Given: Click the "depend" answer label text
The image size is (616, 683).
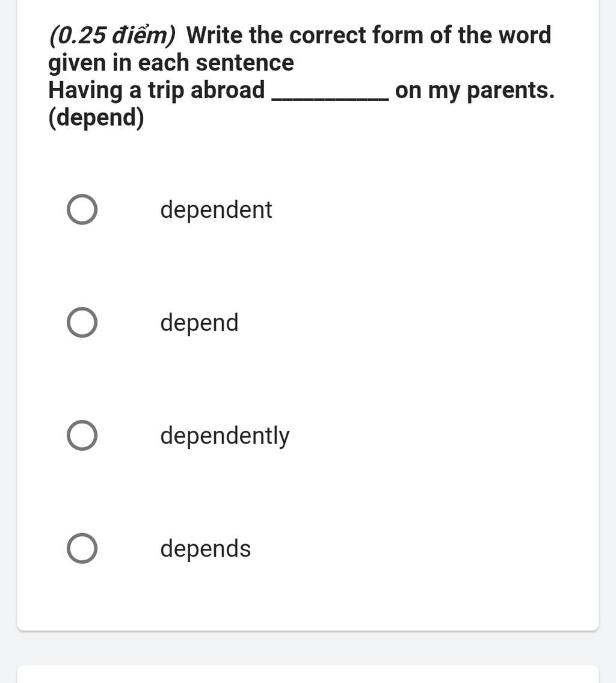Looking at the screenshot, I should coord(199,323).
